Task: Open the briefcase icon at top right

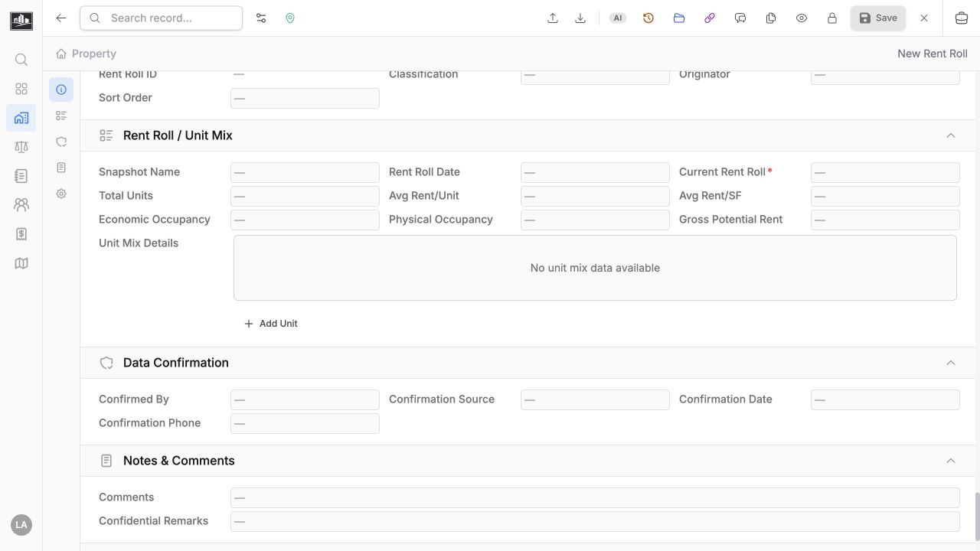Action: [x=962, y=18]
